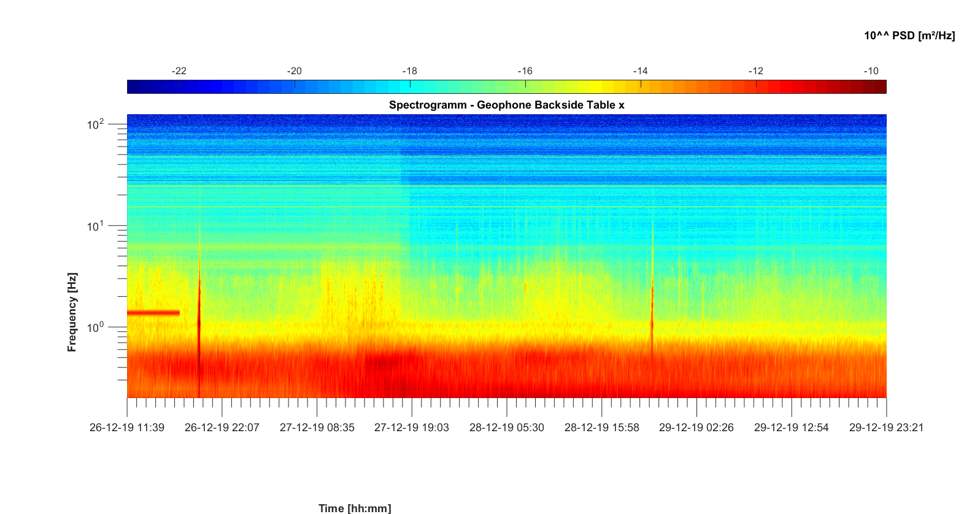Screen dimensions: 980x514
Task: Pick the colorbar tick label -22
Action: 179,71
